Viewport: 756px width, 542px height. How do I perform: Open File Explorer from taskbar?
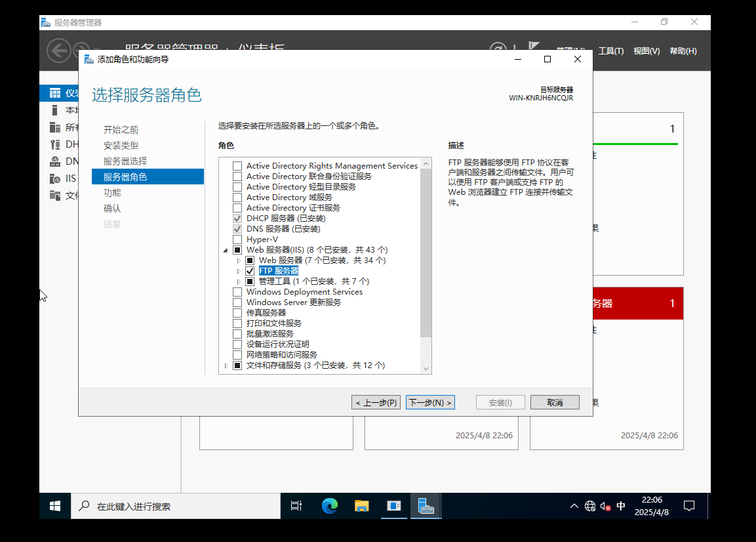click(x=361, y=506)
